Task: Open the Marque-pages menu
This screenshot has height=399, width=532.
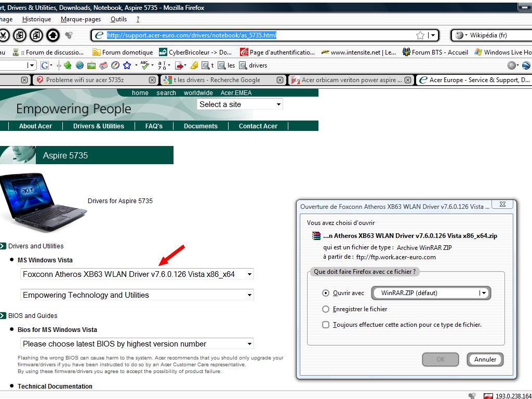Action: pyautogui.click(x=81, y=19)
